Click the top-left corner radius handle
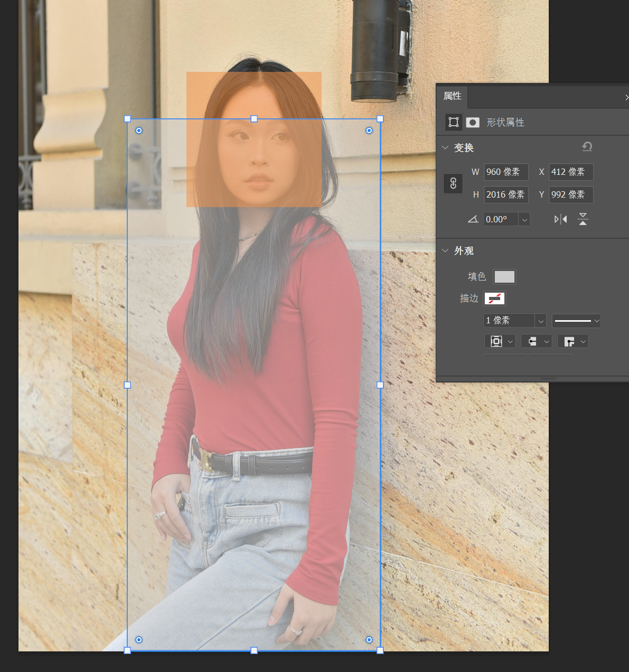 point(139,130)
